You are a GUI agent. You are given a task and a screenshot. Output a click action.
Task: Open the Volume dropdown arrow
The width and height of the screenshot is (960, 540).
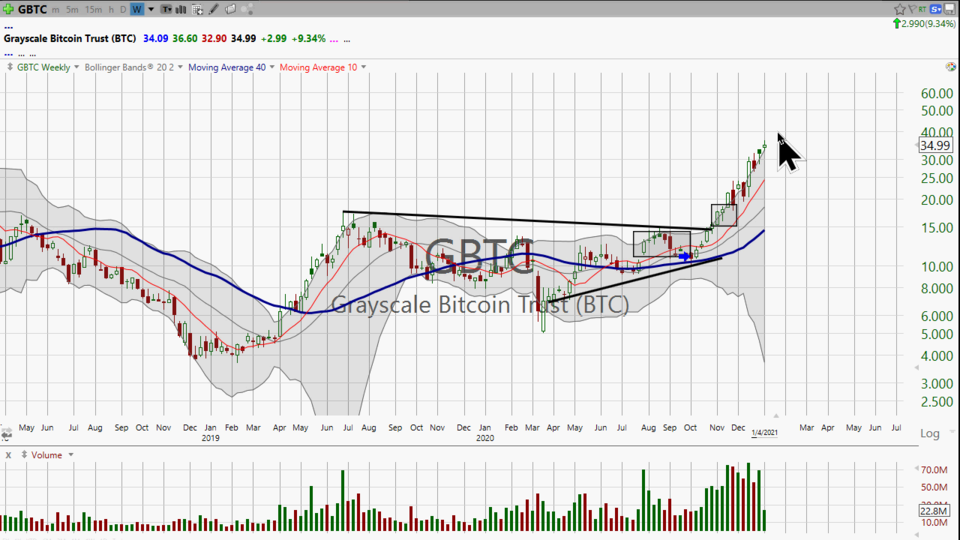(x=71, y=455)
